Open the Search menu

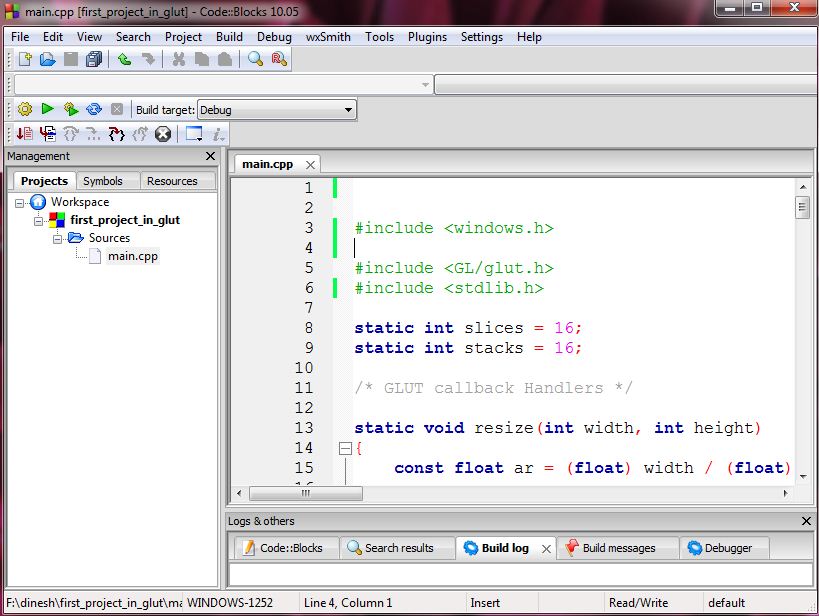coord(133,37)
